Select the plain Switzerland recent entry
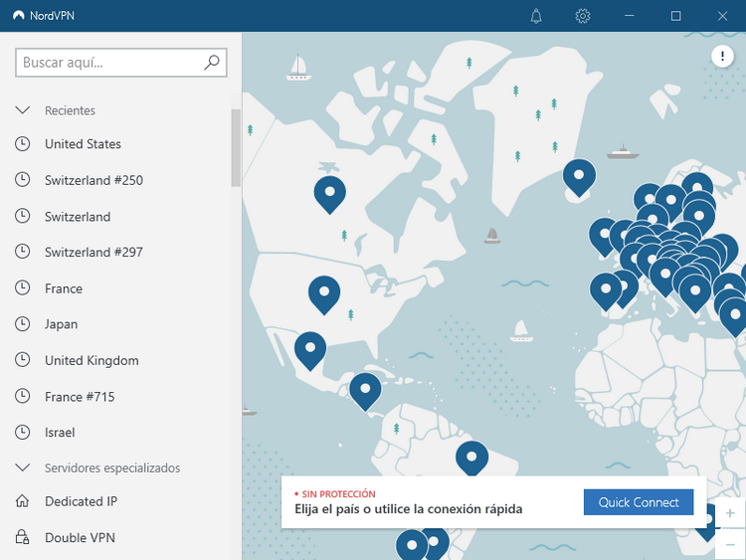746x560 pixels. pyautogui.click(x=78, y=217)
